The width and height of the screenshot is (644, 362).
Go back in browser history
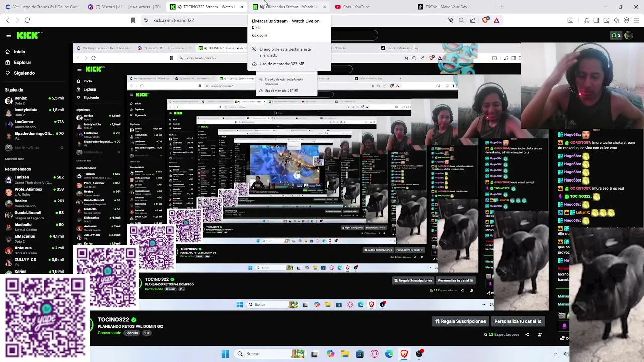tap(7, 20)
